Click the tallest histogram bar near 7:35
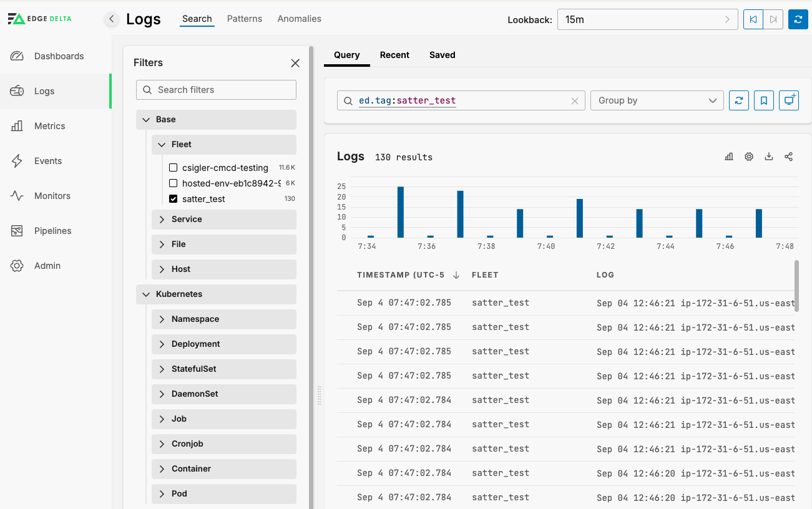This screenshot has width=812, height=509. (401, 212)
